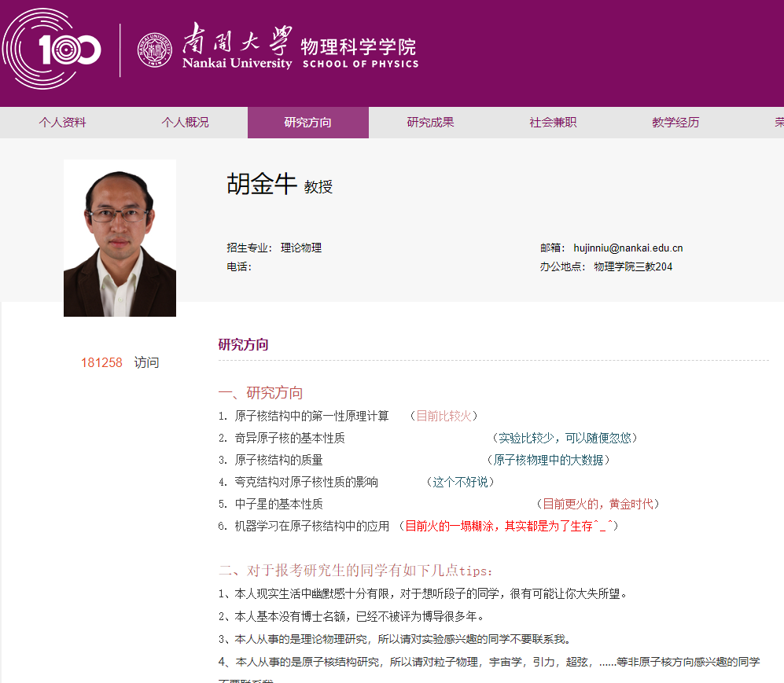Click the 100th anniversary logo

coord(52,49)
